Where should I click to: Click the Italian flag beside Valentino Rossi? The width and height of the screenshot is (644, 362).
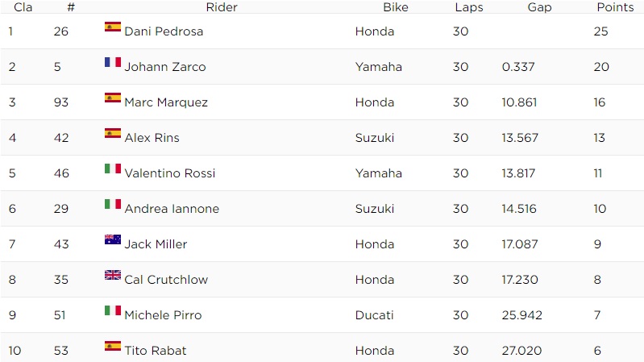112,169
